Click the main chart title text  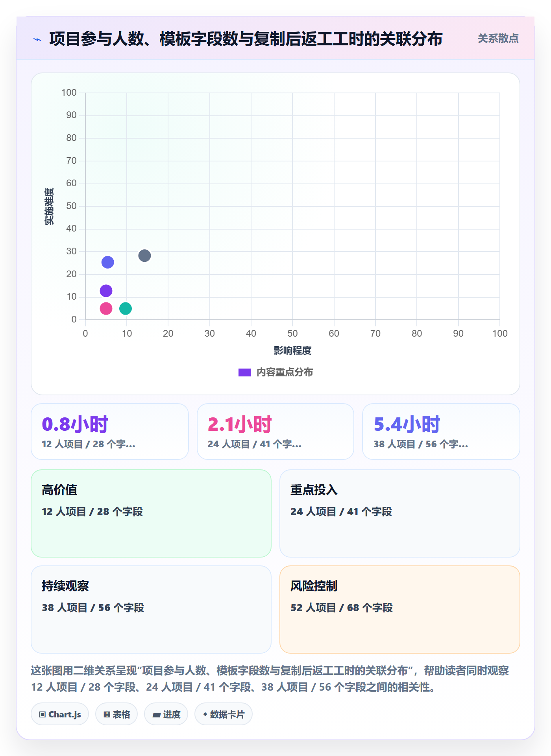tap(246, 39)
